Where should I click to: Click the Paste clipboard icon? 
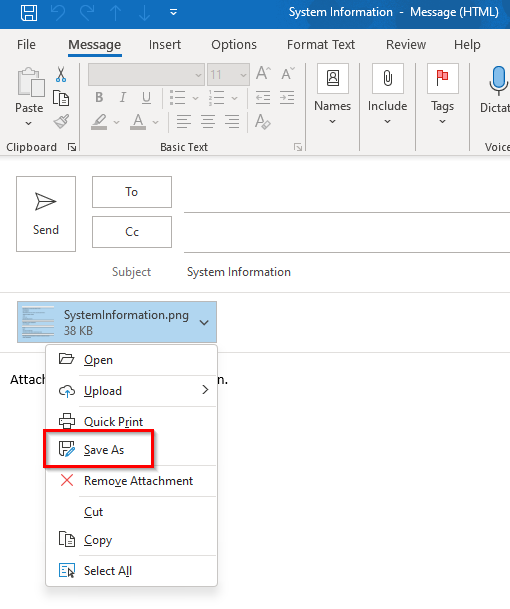(x=31, y=83)
